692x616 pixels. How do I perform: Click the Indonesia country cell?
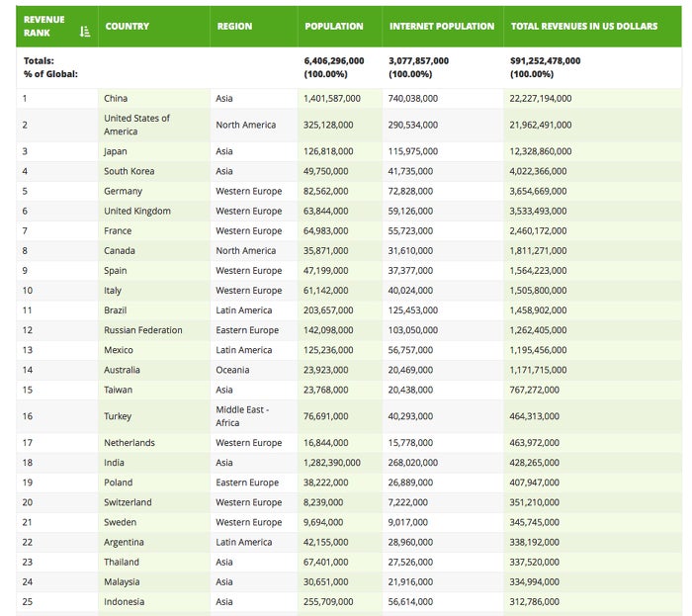(125, 601)
